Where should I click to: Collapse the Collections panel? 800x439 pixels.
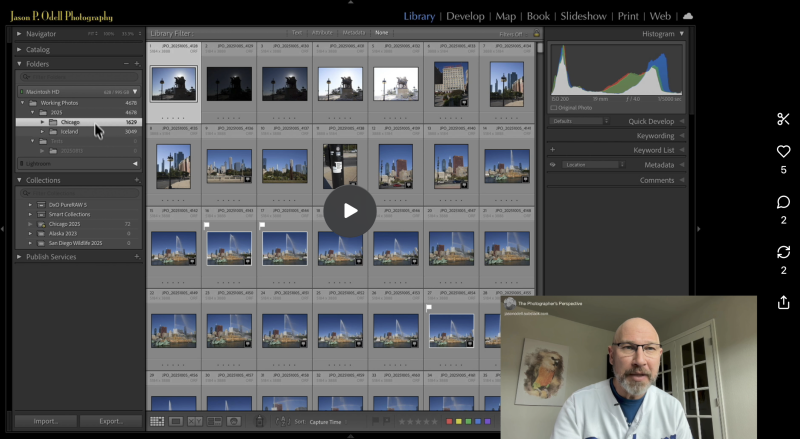click(x=19, y=180)
